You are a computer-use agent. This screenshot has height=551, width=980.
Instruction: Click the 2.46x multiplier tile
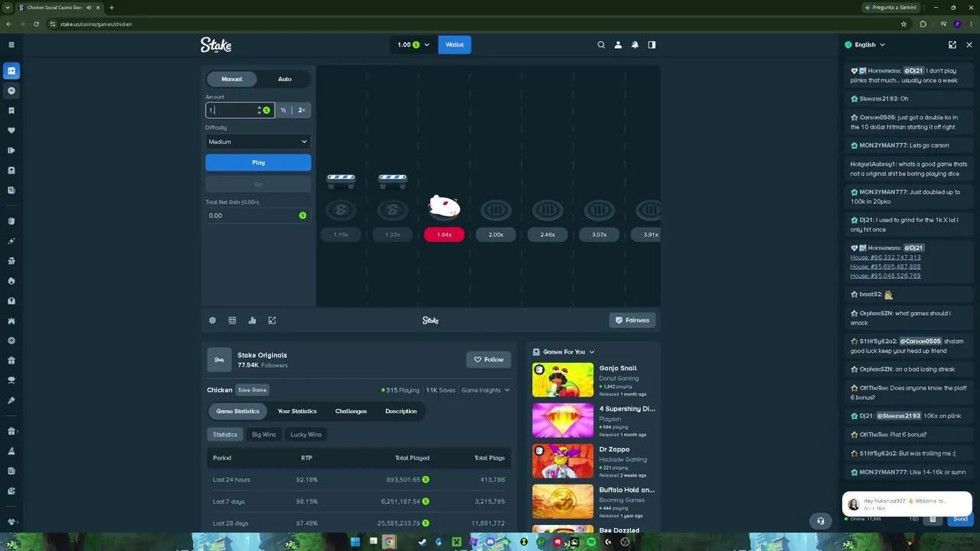coord(547,235)
